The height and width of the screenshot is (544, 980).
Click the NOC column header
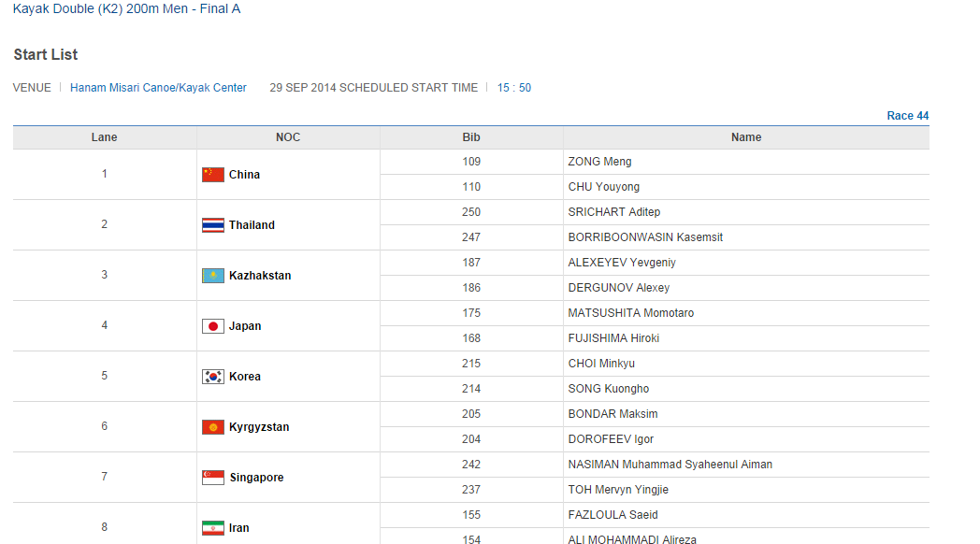click(288, 137)
